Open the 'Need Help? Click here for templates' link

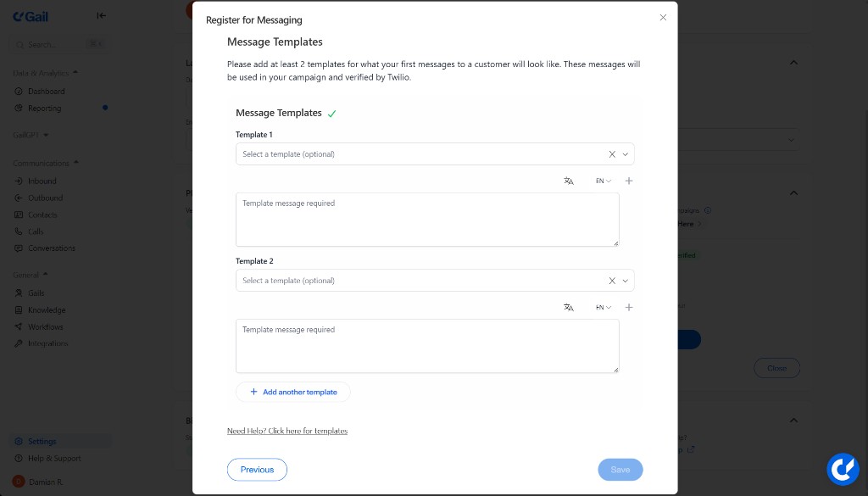coord(287,431)
